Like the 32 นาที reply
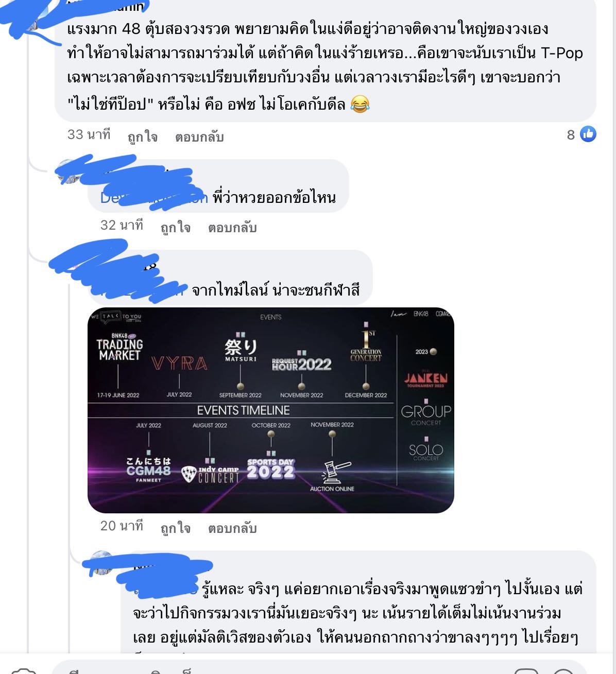The height and width of the screenshot is (674, 616). (176, 227)
